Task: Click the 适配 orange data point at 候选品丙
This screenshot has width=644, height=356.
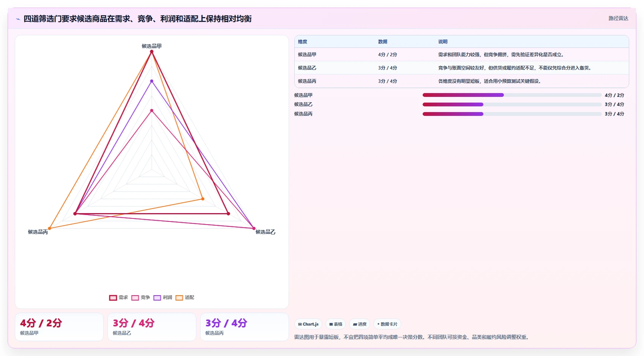Action: (49, 228)
